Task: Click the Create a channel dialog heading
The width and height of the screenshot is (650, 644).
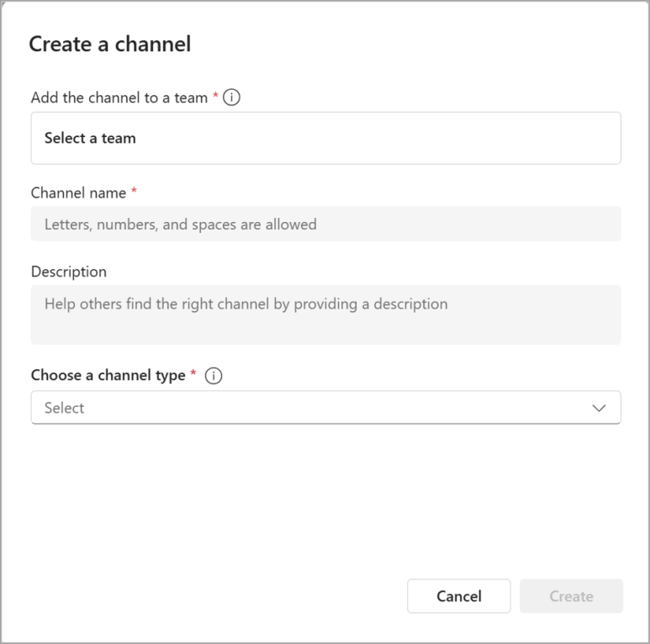Action: pyautogui.click(x=110, y=44)
